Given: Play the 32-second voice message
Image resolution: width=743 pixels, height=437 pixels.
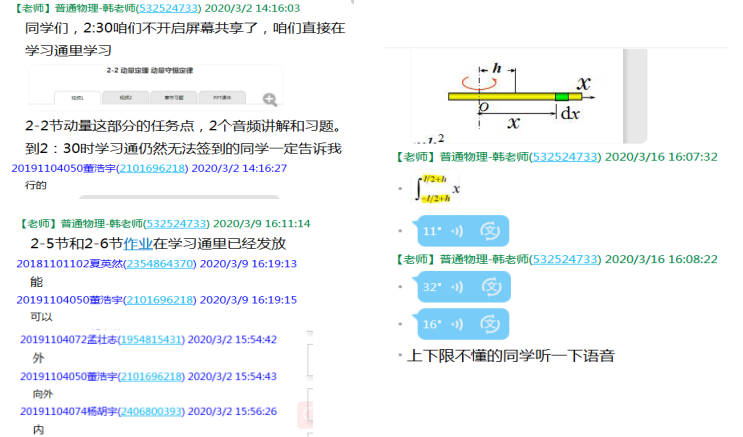Looking at the screenshot, I should pyautogui.click(x=445, y=288).
